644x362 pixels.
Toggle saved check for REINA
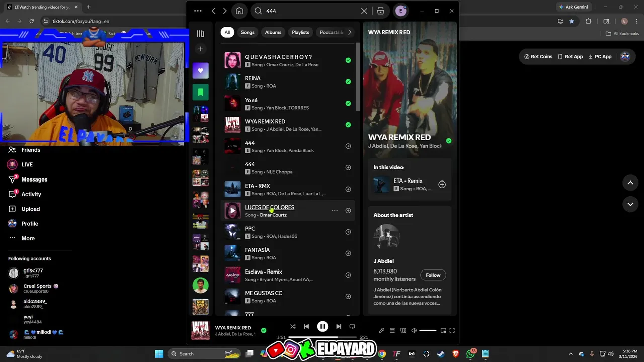pyautogui.click(x=348, y=82)
